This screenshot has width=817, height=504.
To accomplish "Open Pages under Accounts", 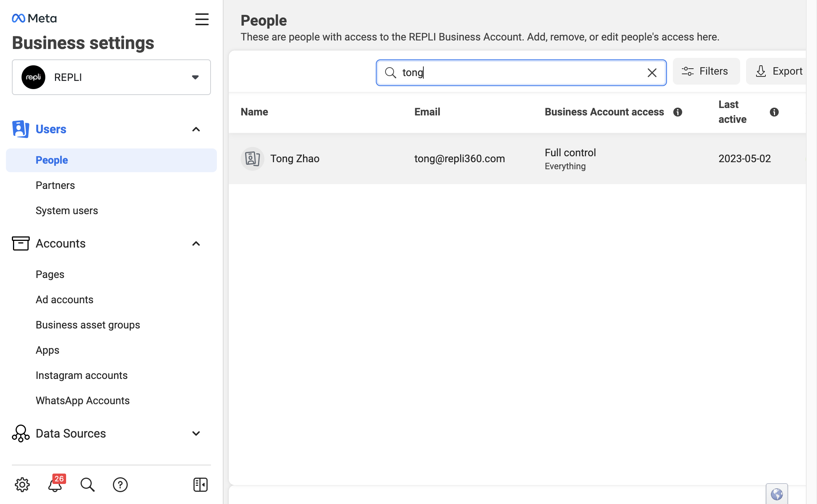I will (x=50, y=274).
